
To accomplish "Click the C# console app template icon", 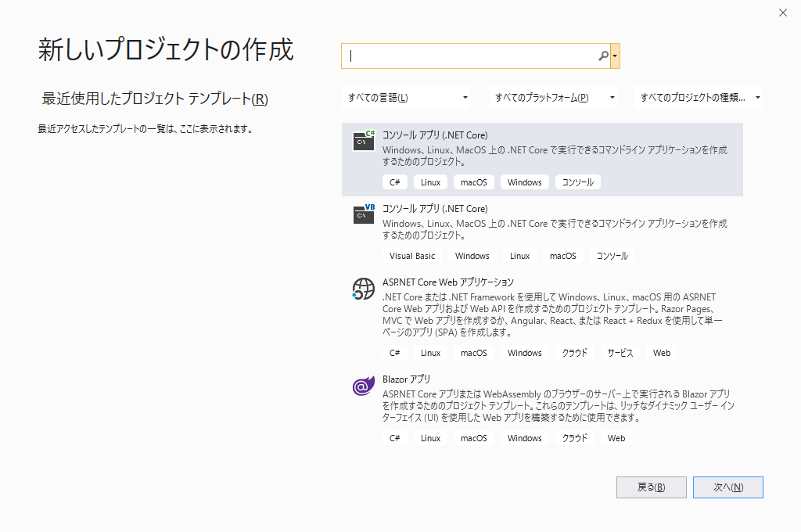I will (364, 141).
